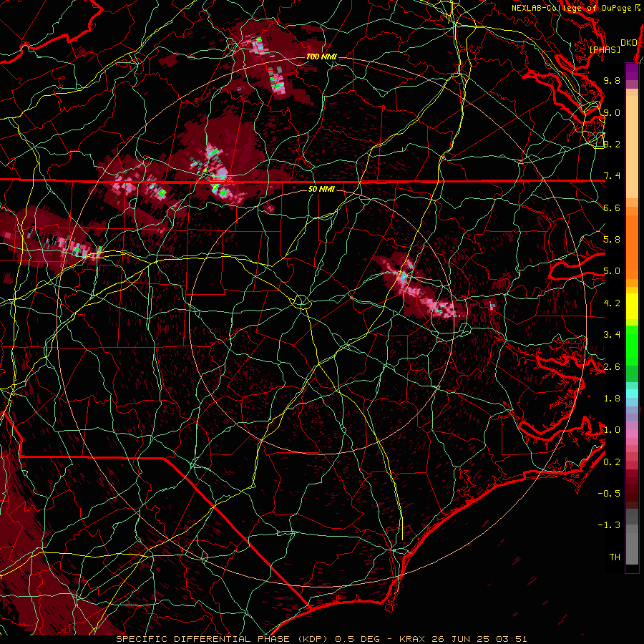Click the "6.6" legend value
644x644 pixels.
(612, 208)
